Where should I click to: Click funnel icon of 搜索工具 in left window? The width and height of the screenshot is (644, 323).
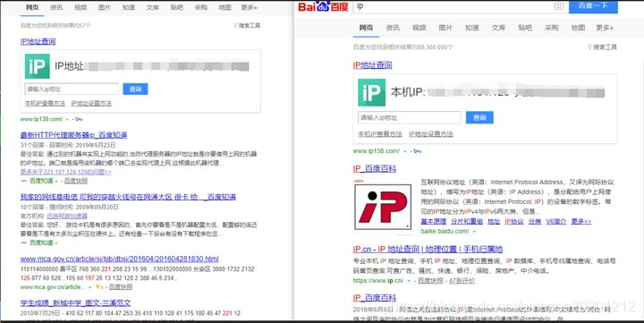[x=235, y=25]
